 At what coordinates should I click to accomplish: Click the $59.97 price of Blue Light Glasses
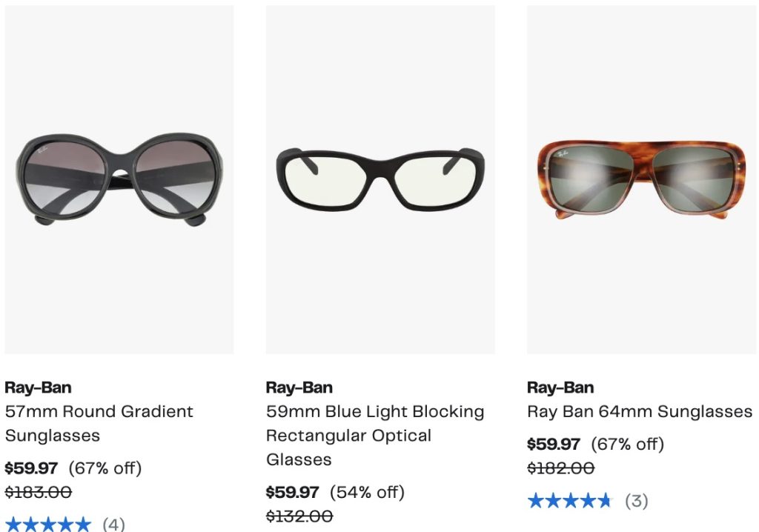[x=292, y=492]
